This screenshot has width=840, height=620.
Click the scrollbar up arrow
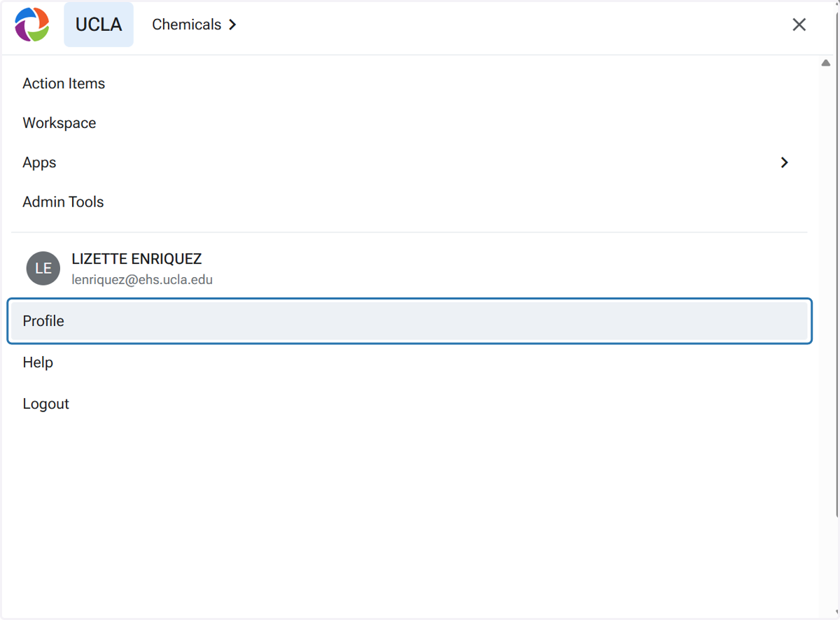pos(826,63)
